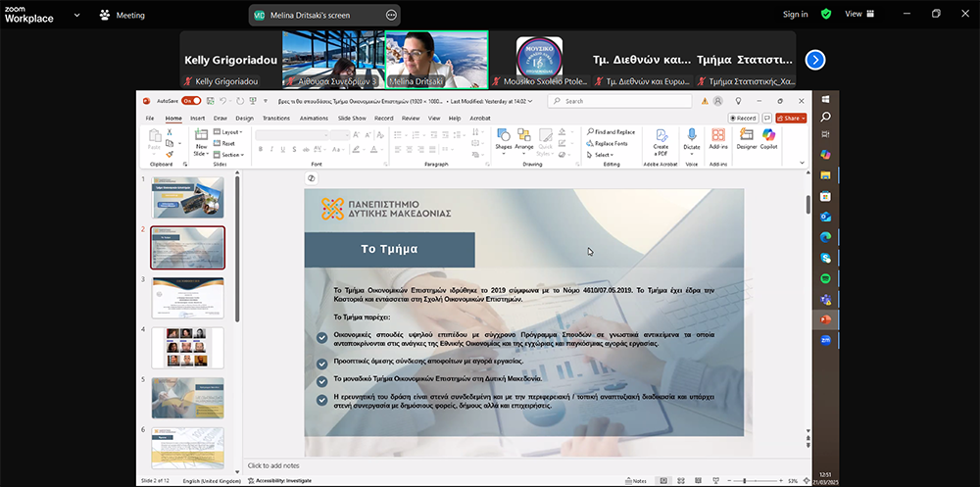980x487 pixels.
Task: Click the New Slide icon
Action: (x=200, y=136)
